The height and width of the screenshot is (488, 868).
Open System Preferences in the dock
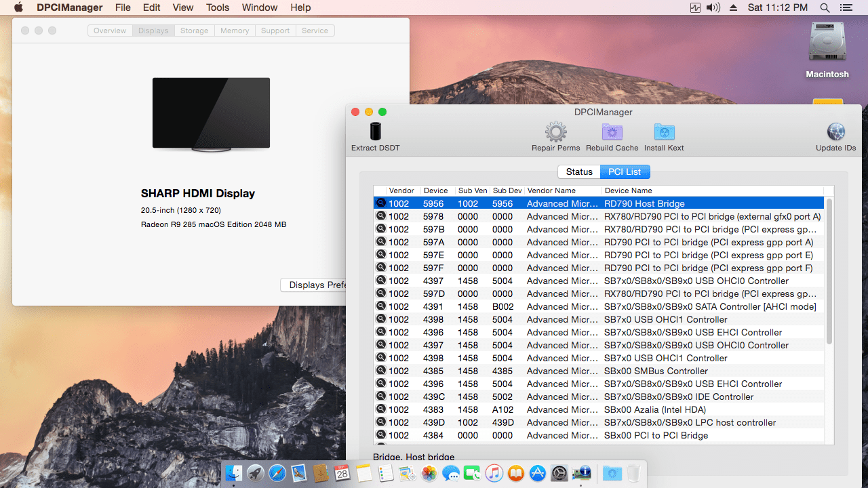(x=559, y=473)
